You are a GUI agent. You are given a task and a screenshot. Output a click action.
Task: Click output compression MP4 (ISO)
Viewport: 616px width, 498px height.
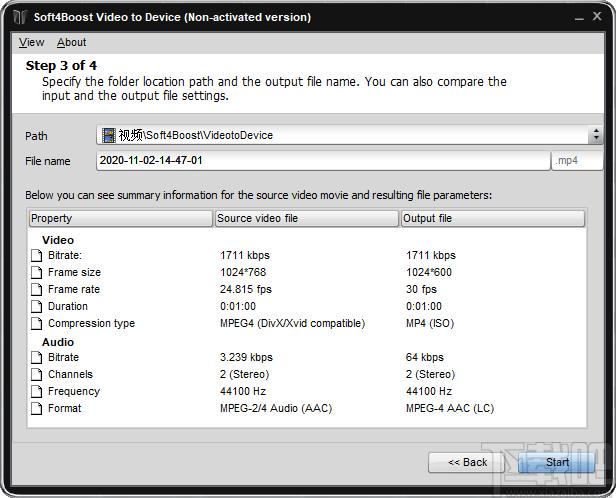[x=430, y=323]
